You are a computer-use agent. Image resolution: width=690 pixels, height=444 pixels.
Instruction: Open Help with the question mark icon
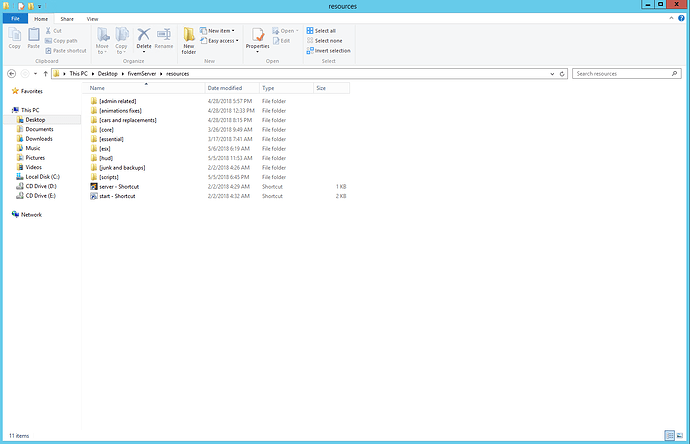click(x=681, y=18)
